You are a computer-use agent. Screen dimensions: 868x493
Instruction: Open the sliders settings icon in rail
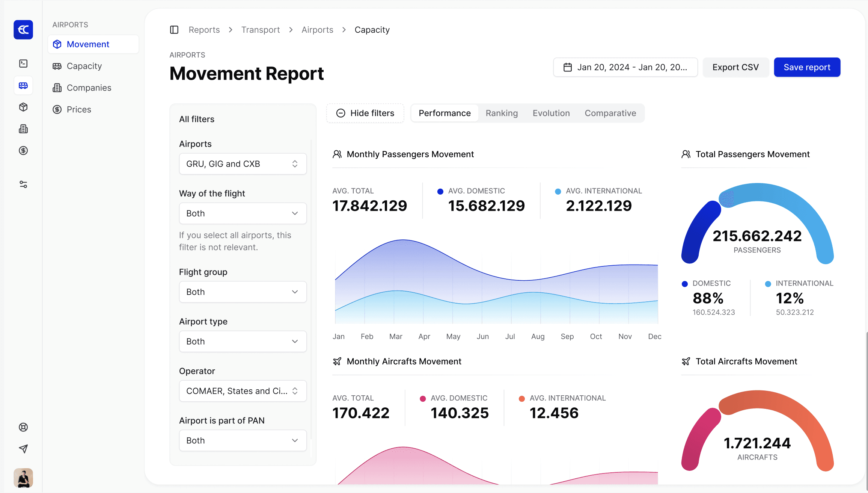(23, 184)
